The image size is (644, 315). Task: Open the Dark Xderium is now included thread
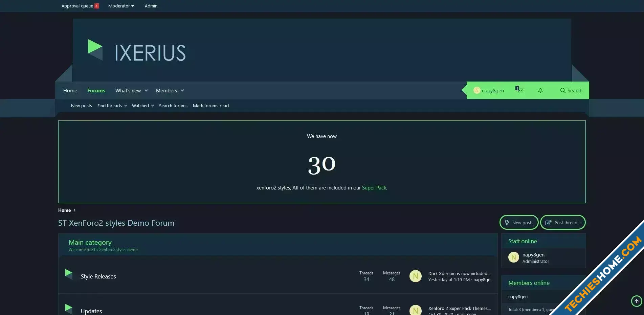point(459,273)
